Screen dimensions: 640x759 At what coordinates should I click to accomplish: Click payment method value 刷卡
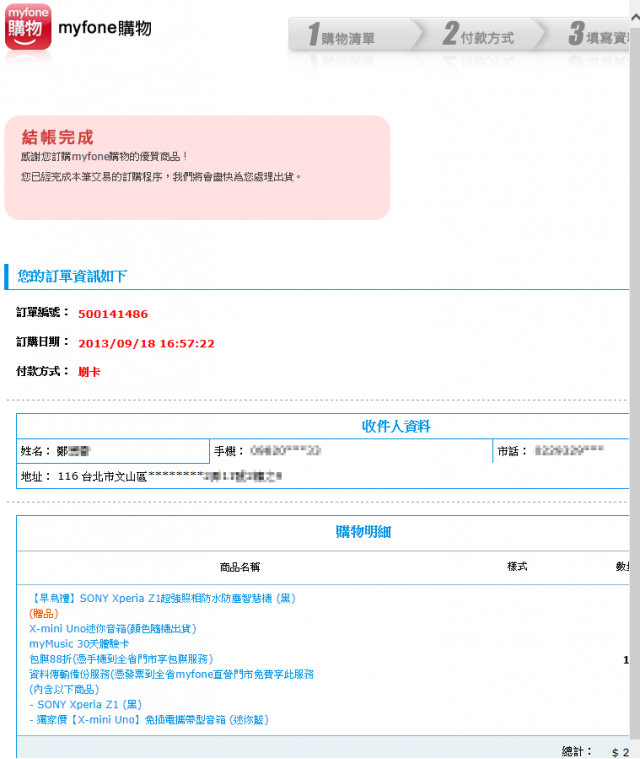89,372
